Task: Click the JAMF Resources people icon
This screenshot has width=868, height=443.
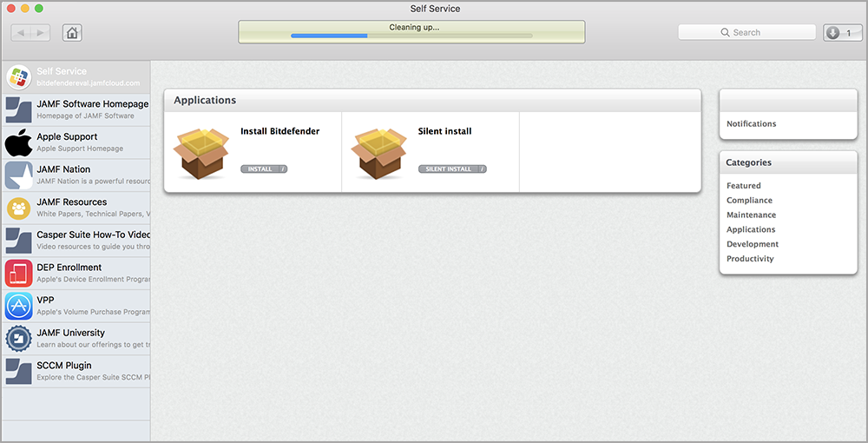Action: pos(19,208)
